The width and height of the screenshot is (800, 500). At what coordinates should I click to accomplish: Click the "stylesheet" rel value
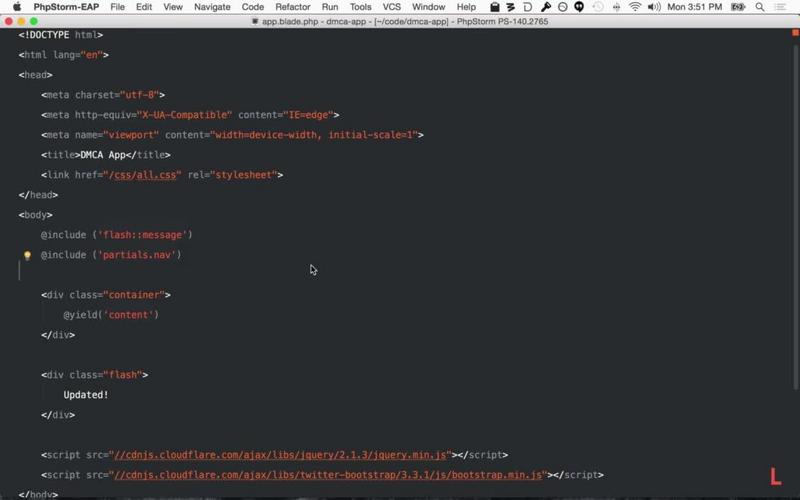pos(244,175)
